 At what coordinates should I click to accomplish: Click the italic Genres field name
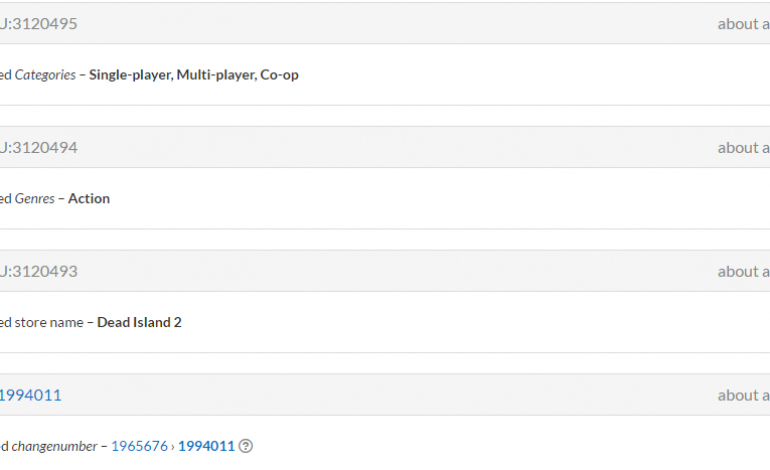(34, 199)
